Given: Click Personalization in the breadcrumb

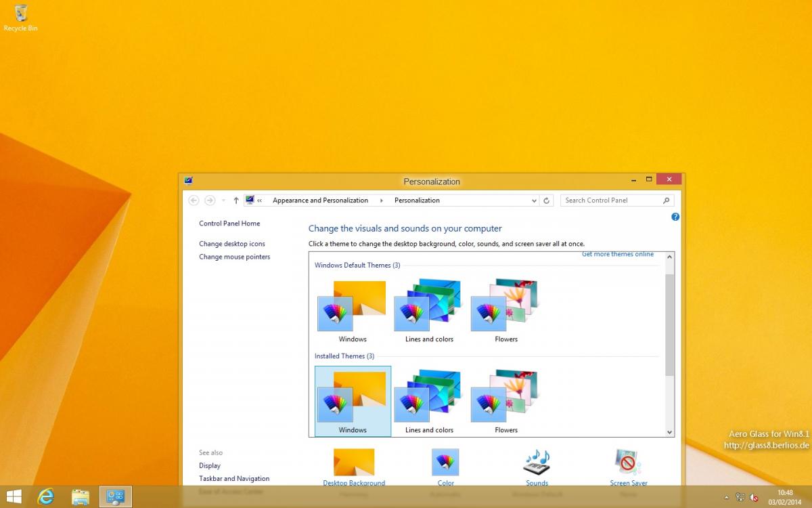Looking at the screenshot, I should [417, 200].
